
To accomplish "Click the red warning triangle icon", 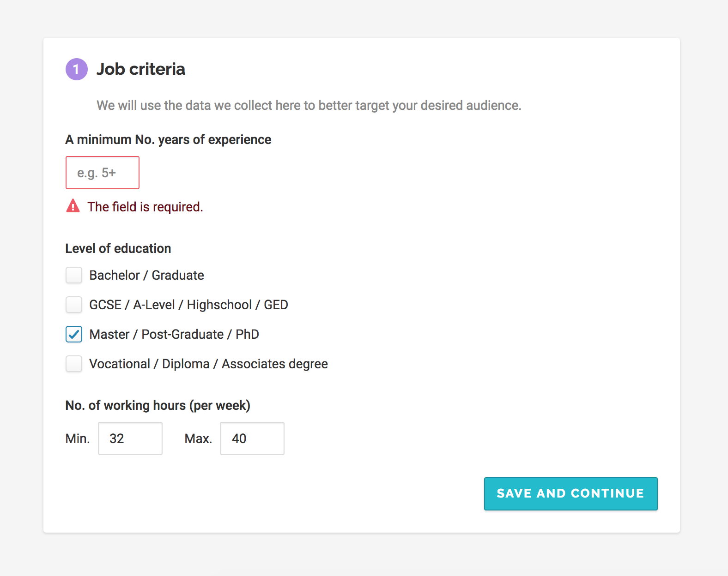I will [73, 206].
